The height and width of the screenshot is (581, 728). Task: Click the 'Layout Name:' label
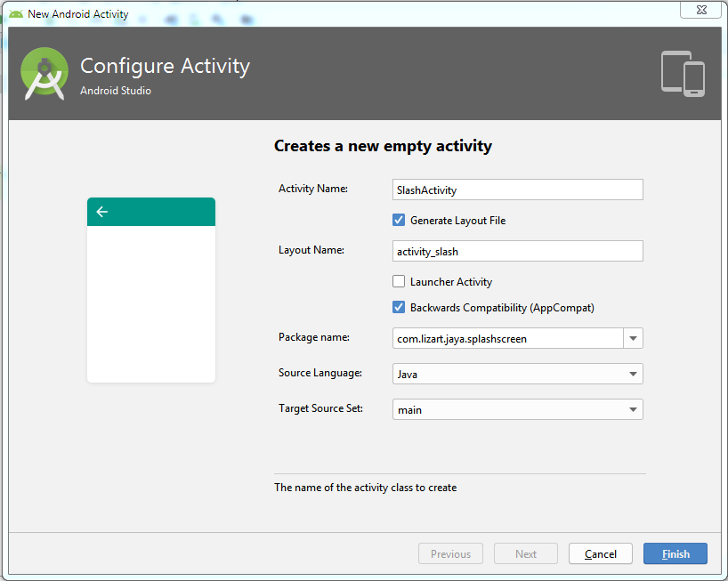pos(311,250)
